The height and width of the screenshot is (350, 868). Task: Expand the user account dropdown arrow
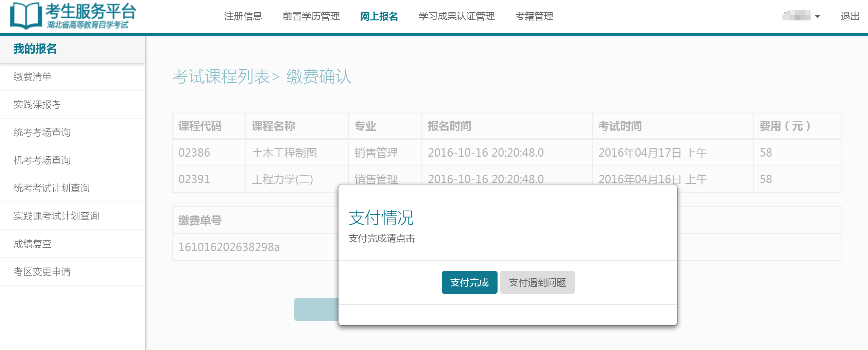tap(818, 16)
